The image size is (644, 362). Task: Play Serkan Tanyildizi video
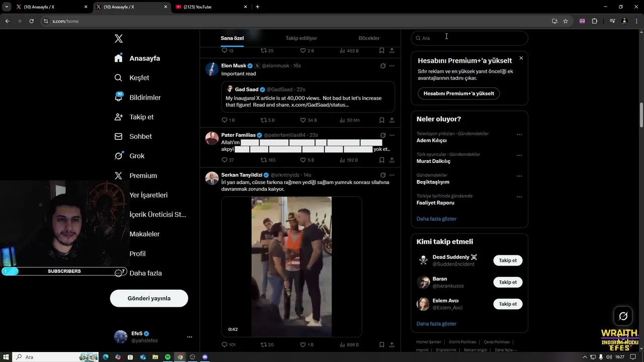291,266
